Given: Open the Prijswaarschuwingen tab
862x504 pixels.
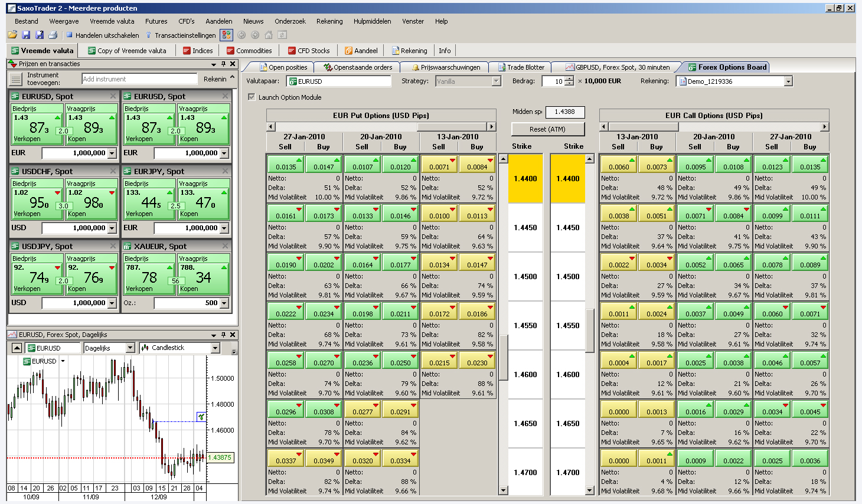Looking at the screenshot, I should tap(446, 67).
